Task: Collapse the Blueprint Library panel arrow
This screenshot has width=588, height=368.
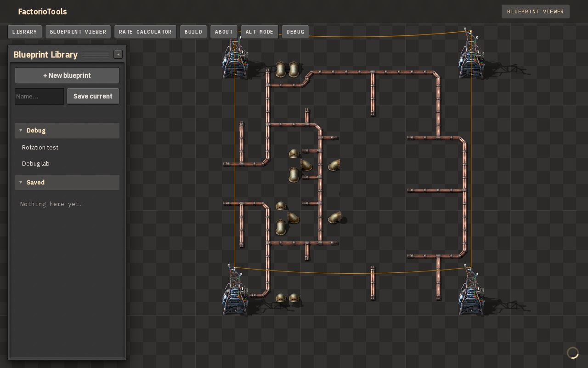Action: click(118, 54)
